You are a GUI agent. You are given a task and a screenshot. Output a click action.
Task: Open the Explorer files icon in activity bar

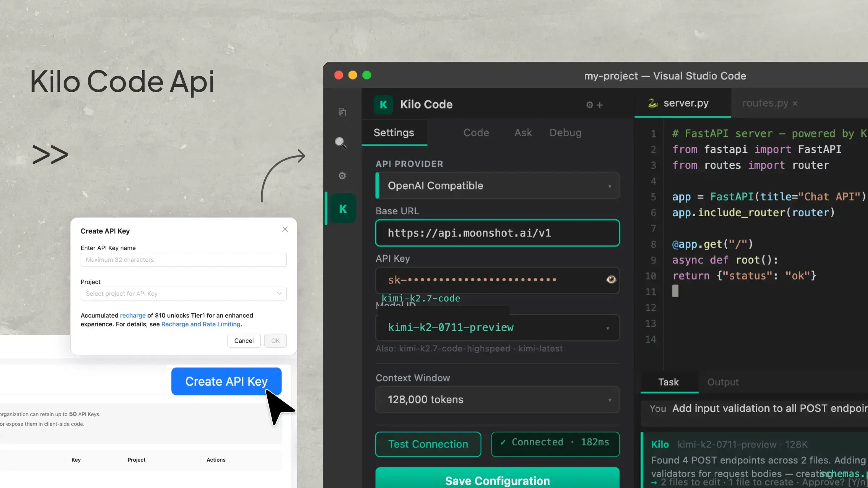tap(342, 112)
